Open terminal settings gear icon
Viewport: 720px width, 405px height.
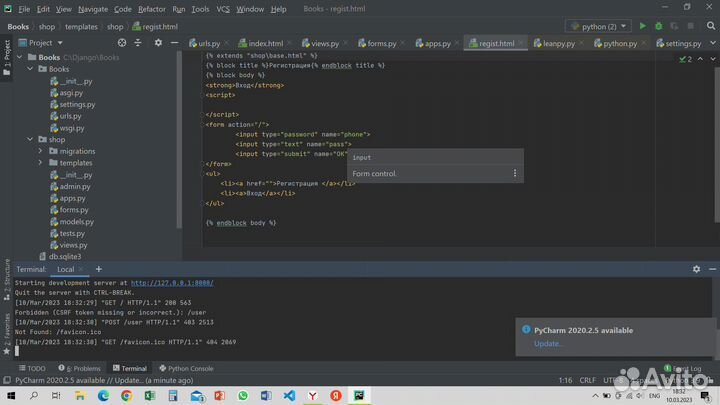[x=696, y=269]
